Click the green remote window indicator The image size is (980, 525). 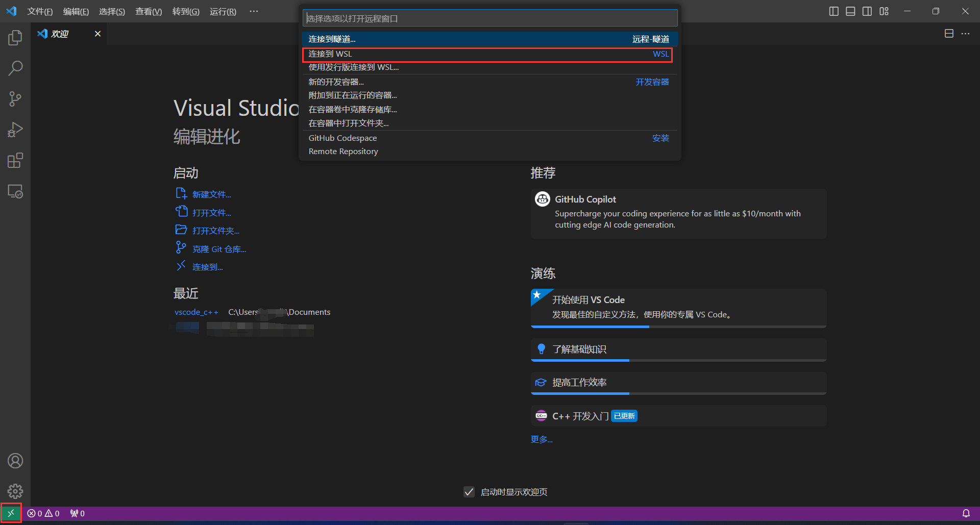point(11,513)
